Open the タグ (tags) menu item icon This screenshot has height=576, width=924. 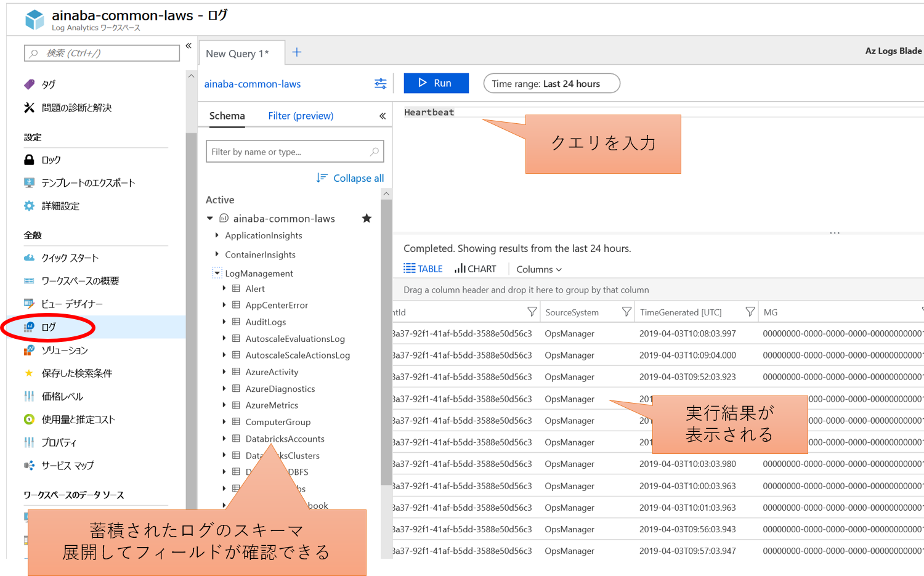click(29, 84)
